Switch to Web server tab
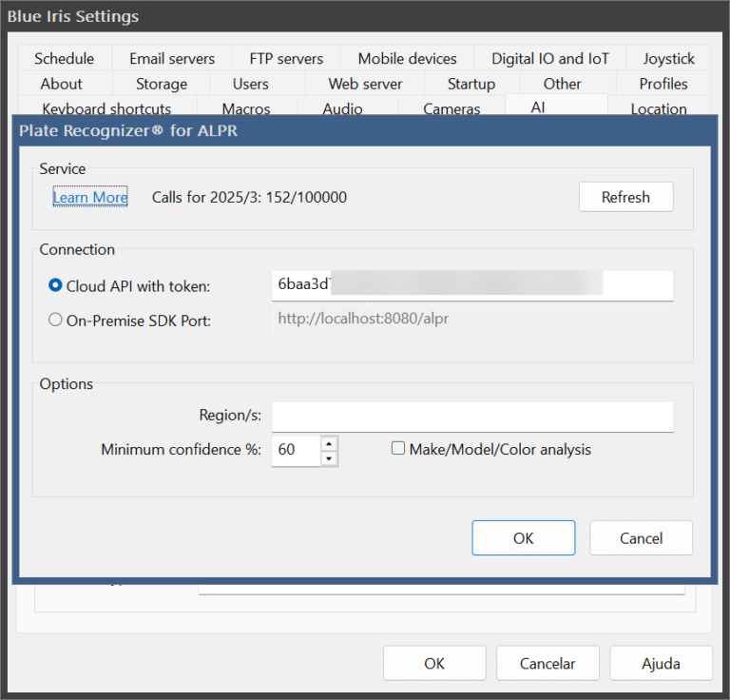730x700 pixels. pos(365,84)
